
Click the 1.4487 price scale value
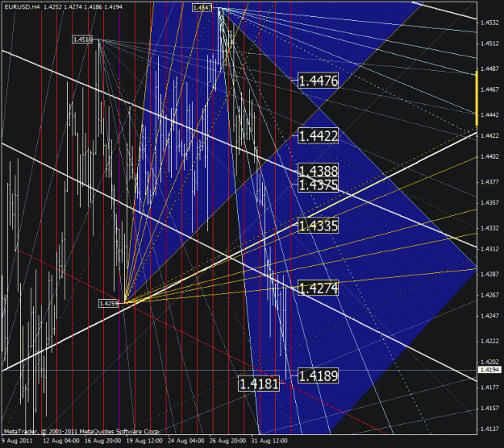pyautogui.click(x=489, y=68)
